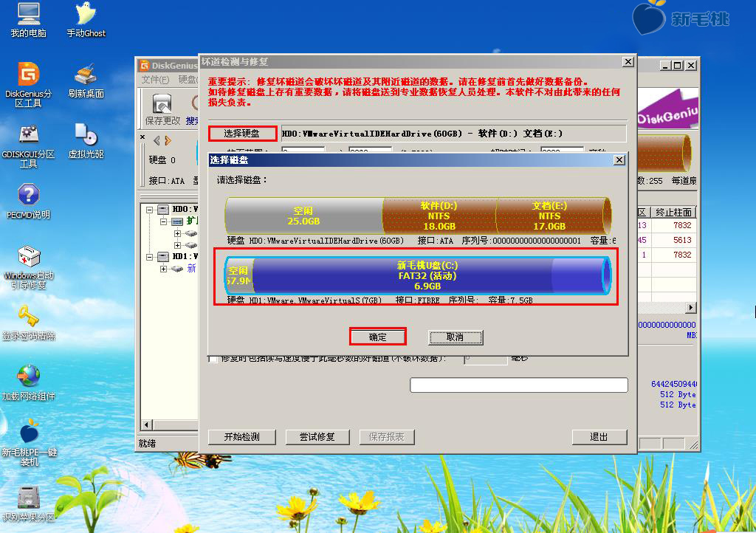
Task: Minimize the DiskGenius window
Action: click(666, 66)
